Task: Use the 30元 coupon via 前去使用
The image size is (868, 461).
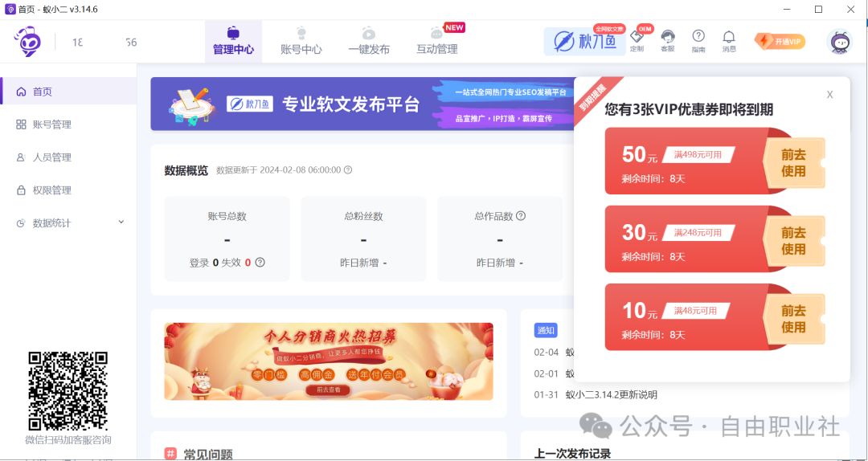Action: [x=793, y=241]
